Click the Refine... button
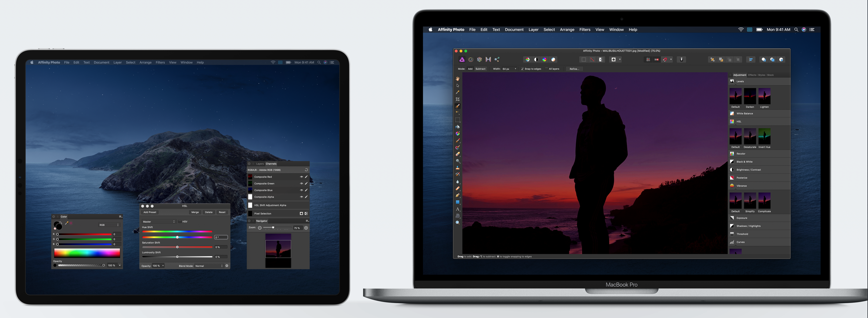 574,69
